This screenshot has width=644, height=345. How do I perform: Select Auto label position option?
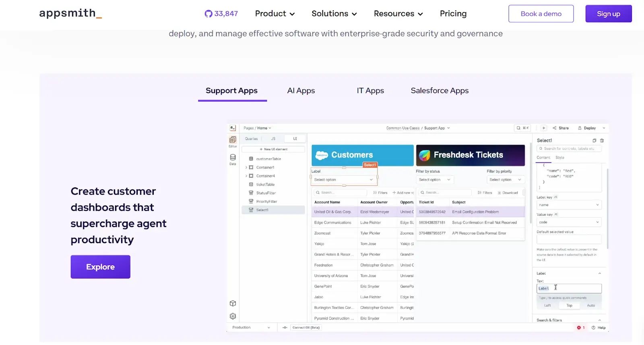(591, 306)
